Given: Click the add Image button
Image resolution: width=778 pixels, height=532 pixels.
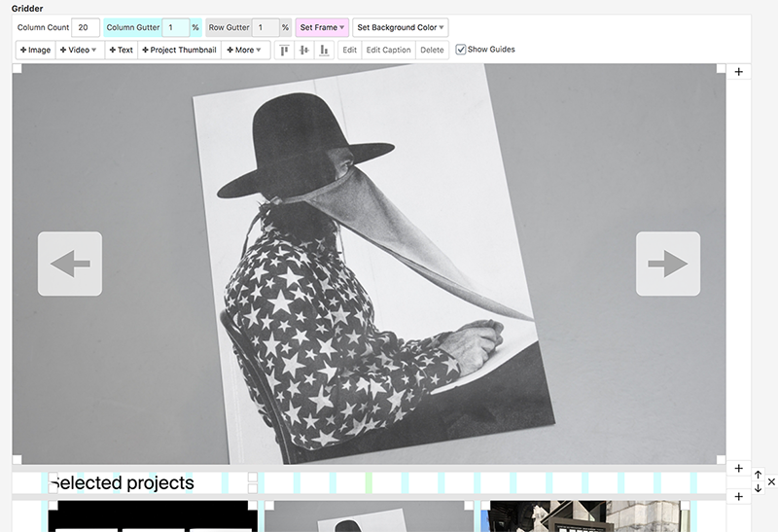Looking at the screenshot, I should tap(36, 50).
